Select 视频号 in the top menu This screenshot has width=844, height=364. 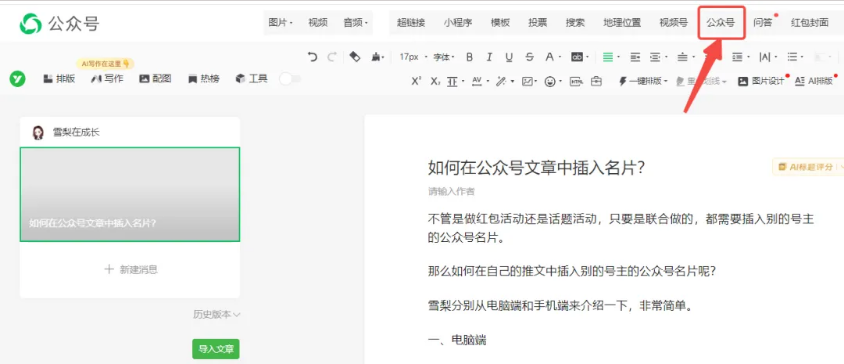(673, 23)
